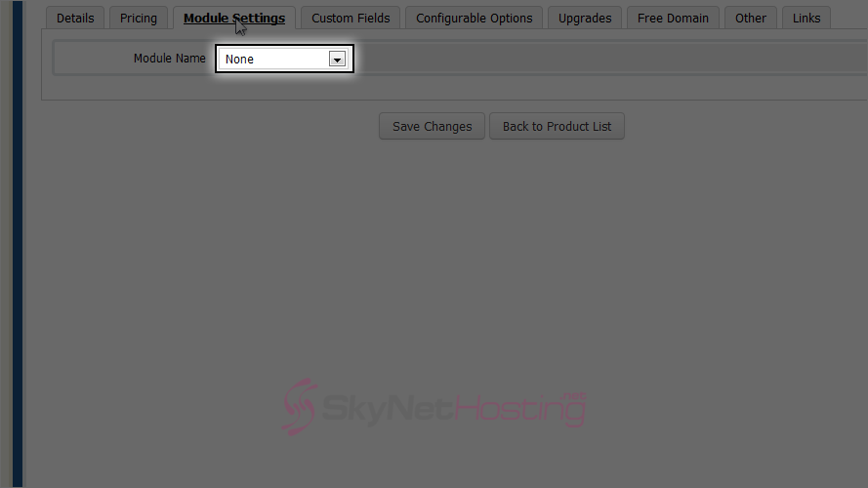Screen dimensions: 868x488
Task: Click the Module Name label text
Action: [169, 59]
